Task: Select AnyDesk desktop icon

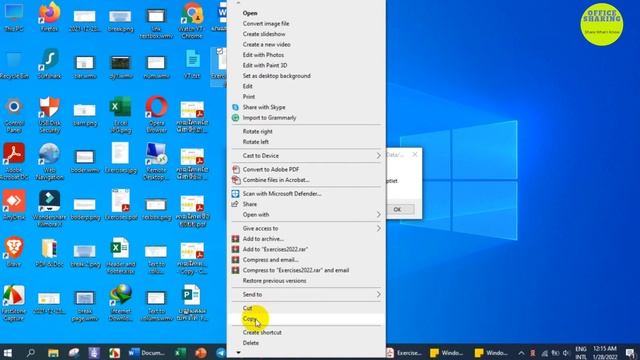Action: tap(14, 206)
